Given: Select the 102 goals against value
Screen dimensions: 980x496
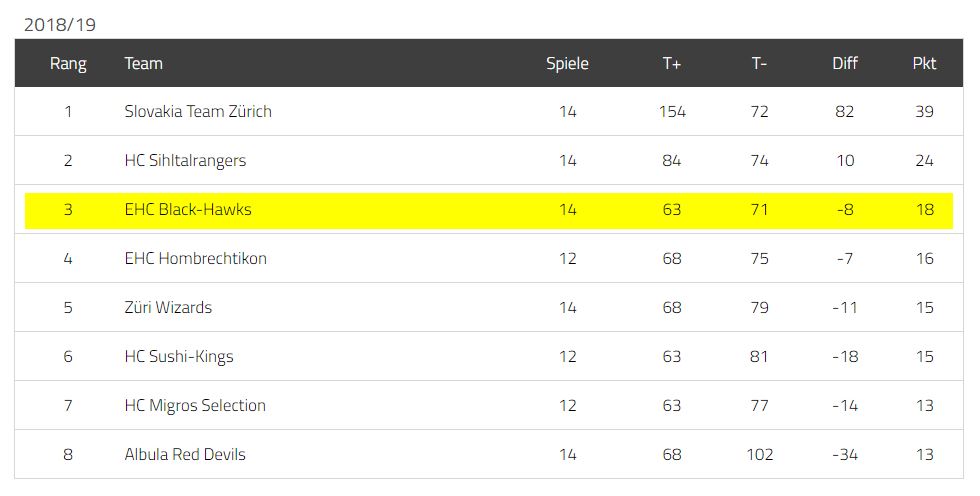Looking at the screenshot, I should 759,454.
